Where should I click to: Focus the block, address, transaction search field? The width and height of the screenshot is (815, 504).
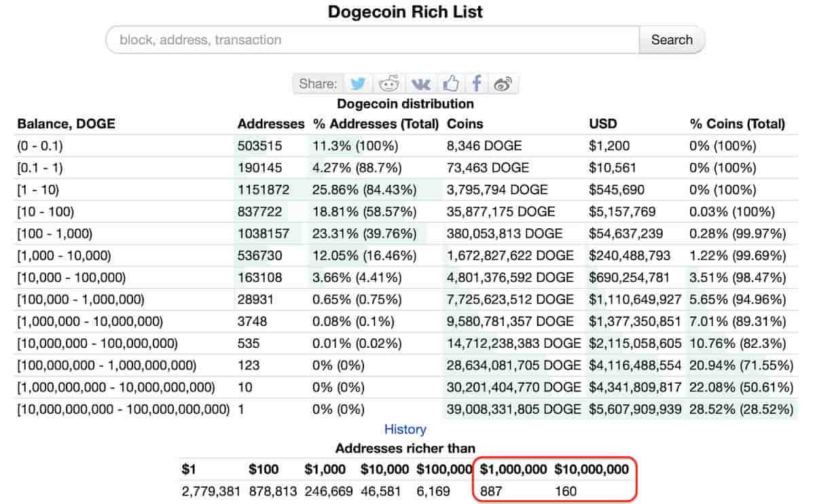tap(372, 39)
